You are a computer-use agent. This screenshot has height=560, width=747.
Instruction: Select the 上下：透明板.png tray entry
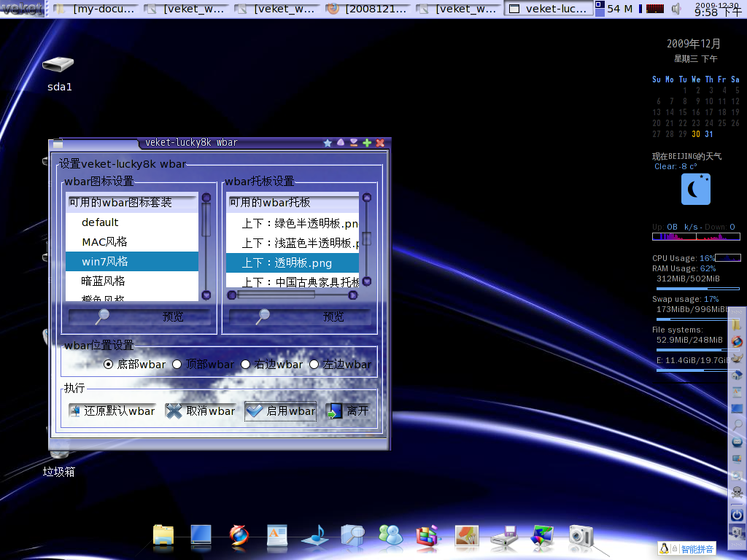[293, 262]
